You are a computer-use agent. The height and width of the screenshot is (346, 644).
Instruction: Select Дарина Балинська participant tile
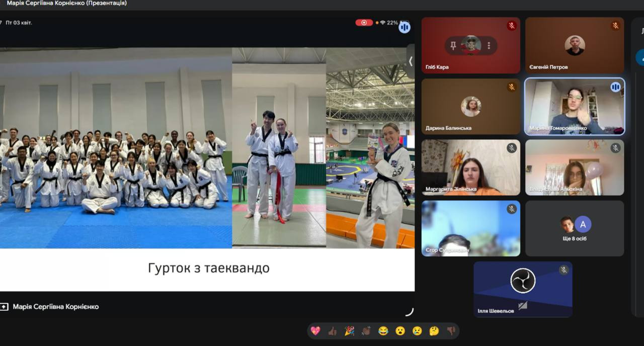471,107
